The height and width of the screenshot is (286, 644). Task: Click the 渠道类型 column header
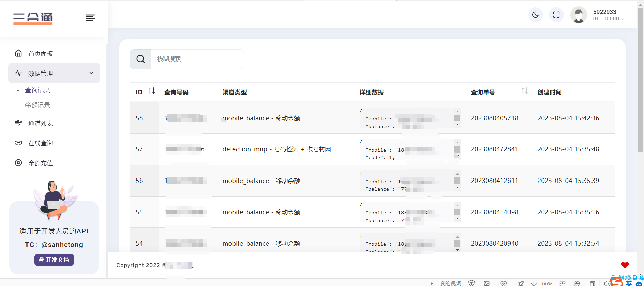(235, 92)
